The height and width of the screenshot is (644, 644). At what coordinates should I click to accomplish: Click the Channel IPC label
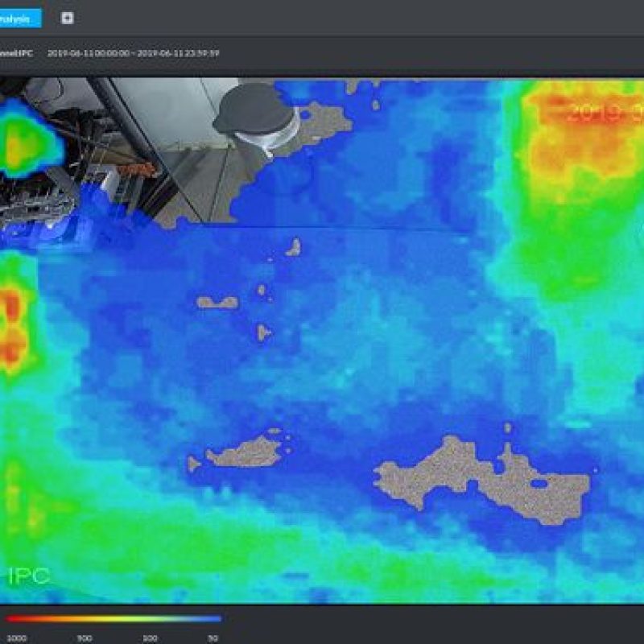(16, 53)
